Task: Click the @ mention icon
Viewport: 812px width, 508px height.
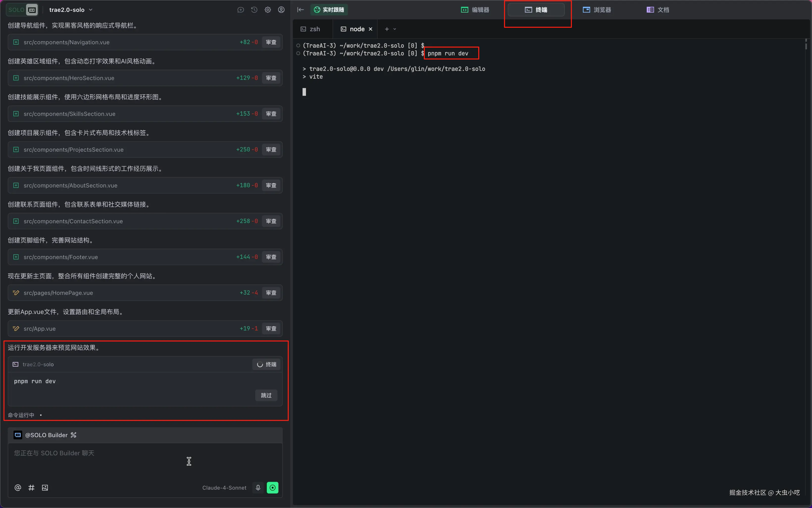Action: 18,487
